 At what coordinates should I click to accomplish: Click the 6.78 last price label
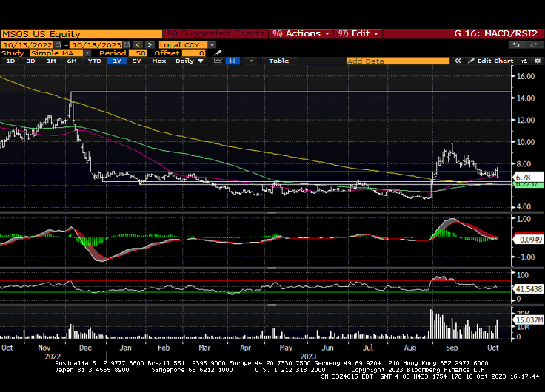(529, 177)
